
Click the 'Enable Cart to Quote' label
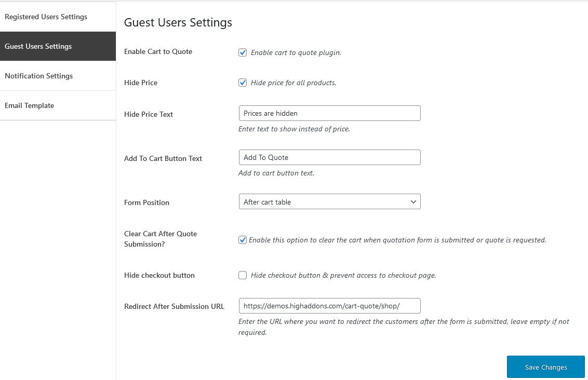[158, 52]
